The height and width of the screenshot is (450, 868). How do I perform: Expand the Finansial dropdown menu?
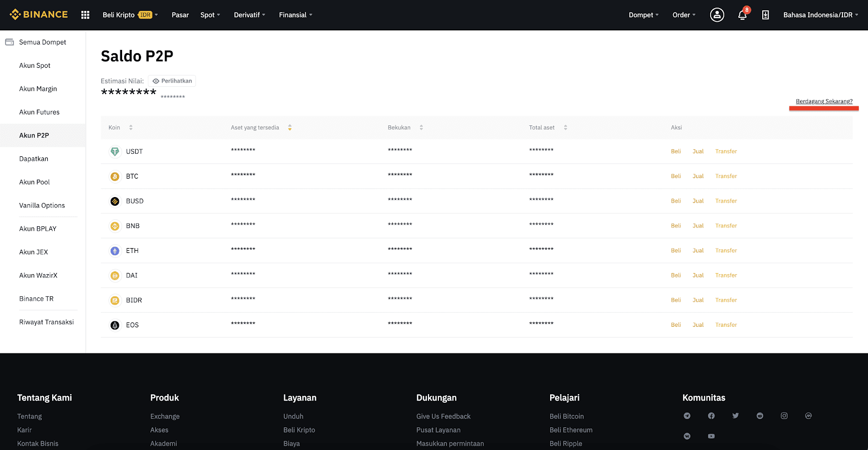[296, 15]
